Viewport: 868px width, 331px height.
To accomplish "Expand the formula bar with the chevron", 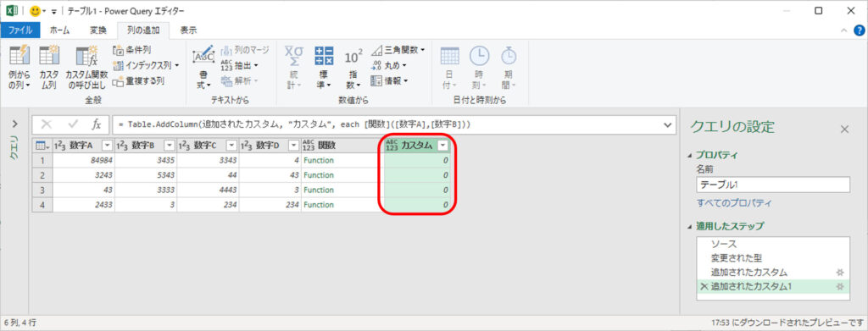I will 666,125.
